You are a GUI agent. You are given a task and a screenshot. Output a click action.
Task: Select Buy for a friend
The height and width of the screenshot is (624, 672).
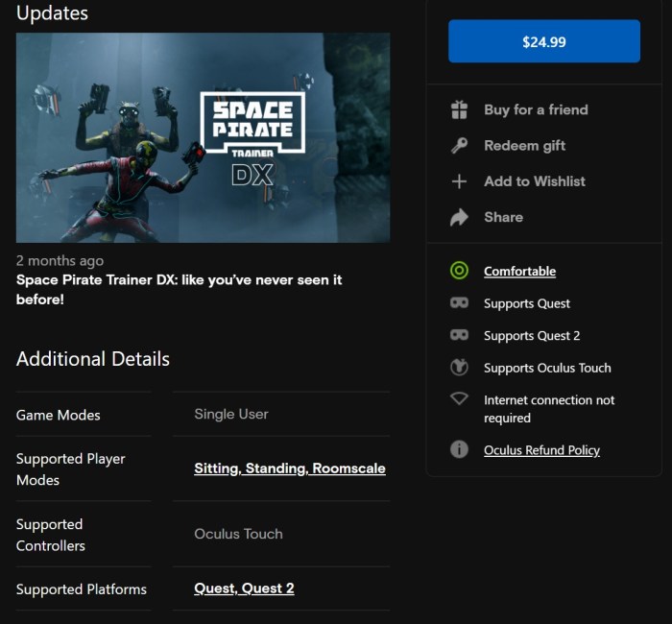536,109
